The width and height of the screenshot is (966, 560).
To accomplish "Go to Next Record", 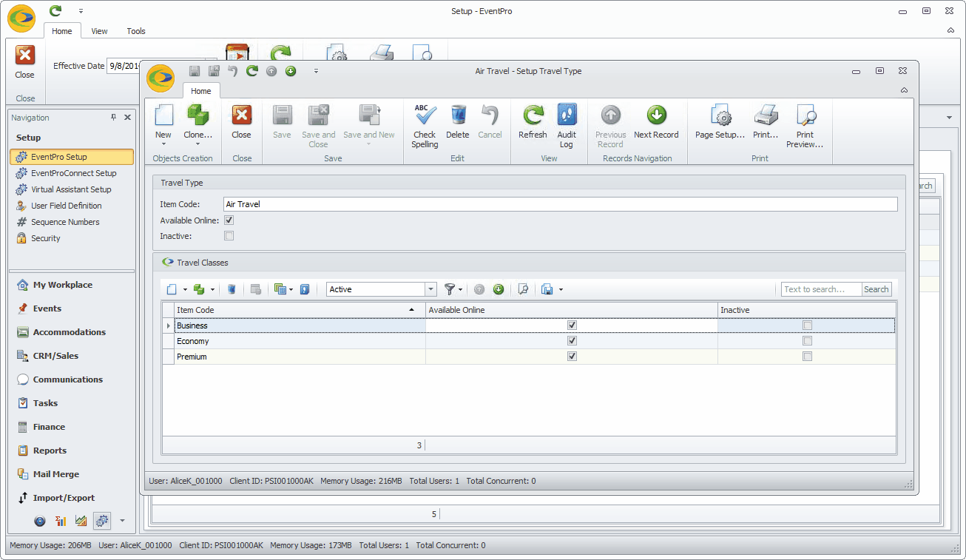I will tap(656, 122).
